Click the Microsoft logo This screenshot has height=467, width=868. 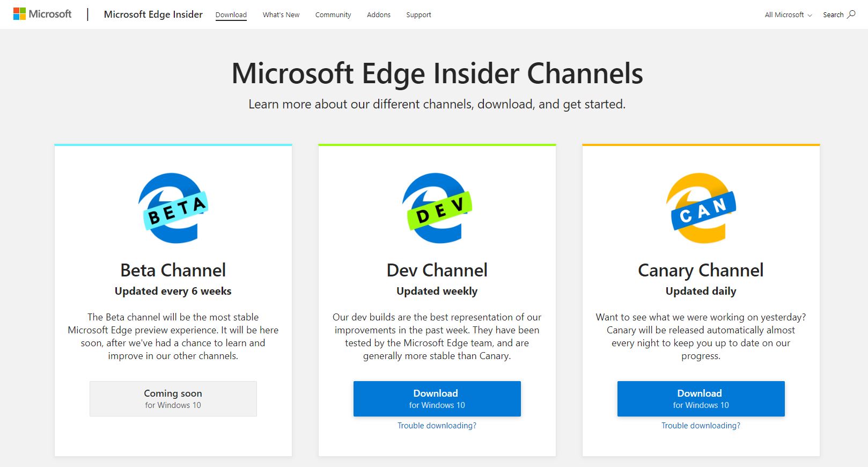(x=42, y=14)
